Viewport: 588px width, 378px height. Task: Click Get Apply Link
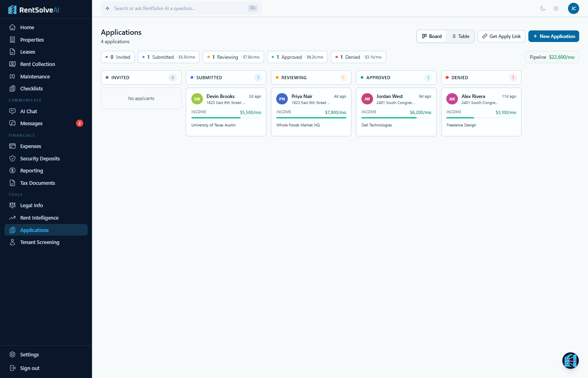pos(501,36)
